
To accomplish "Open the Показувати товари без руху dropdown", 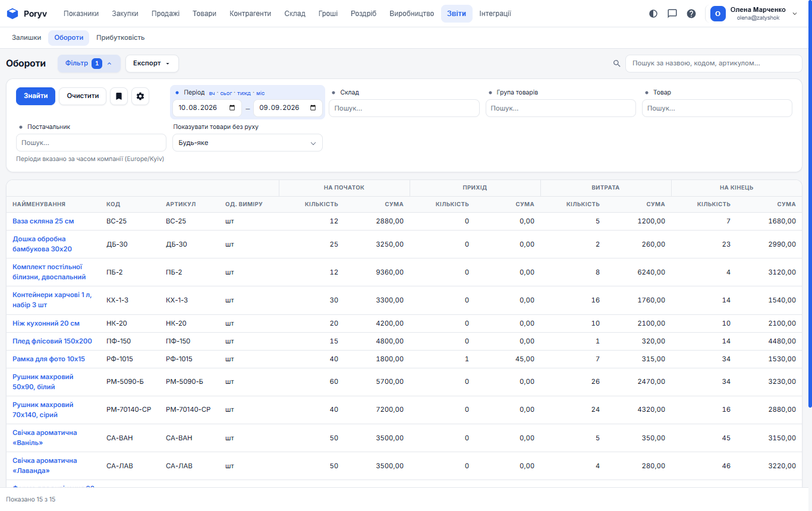I will pos(247,143).
